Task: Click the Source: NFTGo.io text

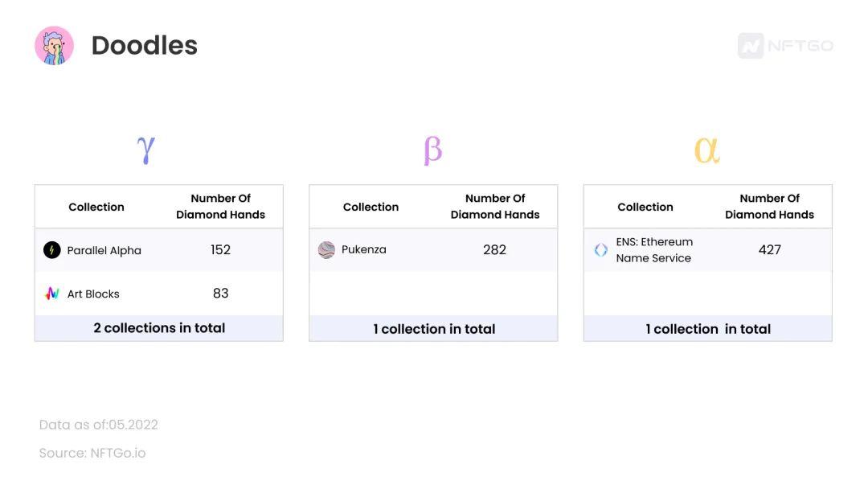Action: pos(92,453)
